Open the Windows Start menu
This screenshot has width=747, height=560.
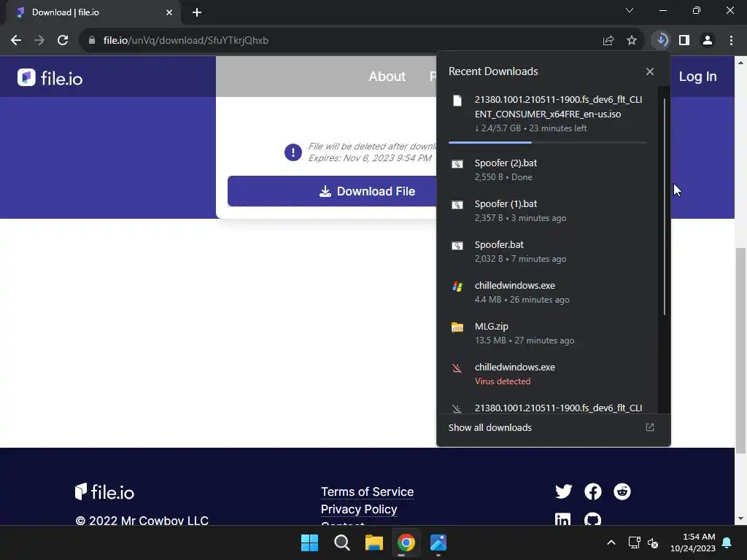coord(309,542)
